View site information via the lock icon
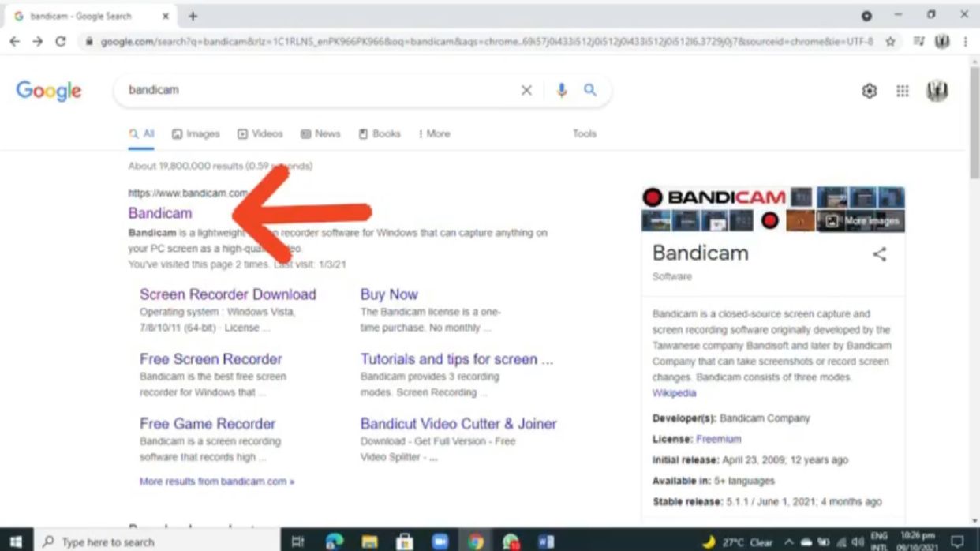Image resolution: width=980 pixels, height=551 pixels. (89, 42)
